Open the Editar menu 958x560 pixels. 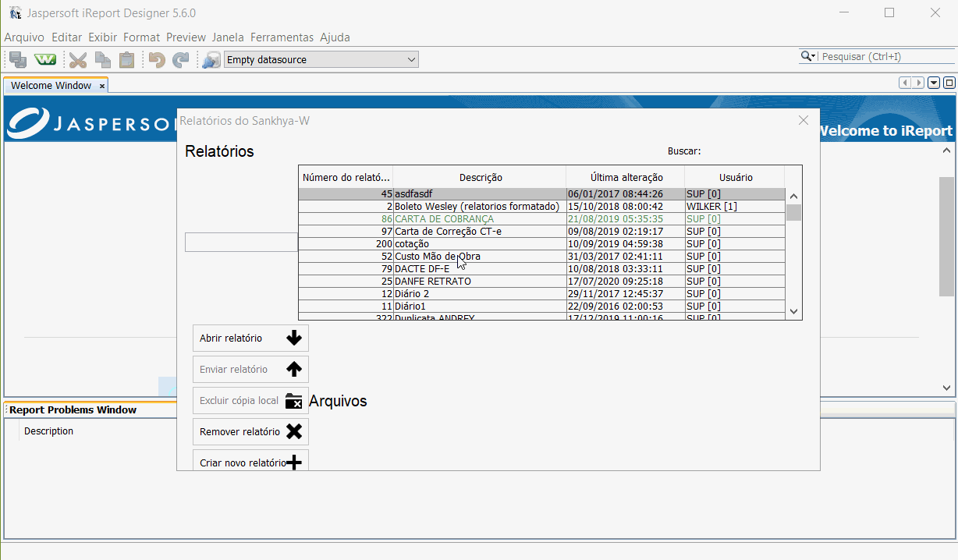coord(67,37)
